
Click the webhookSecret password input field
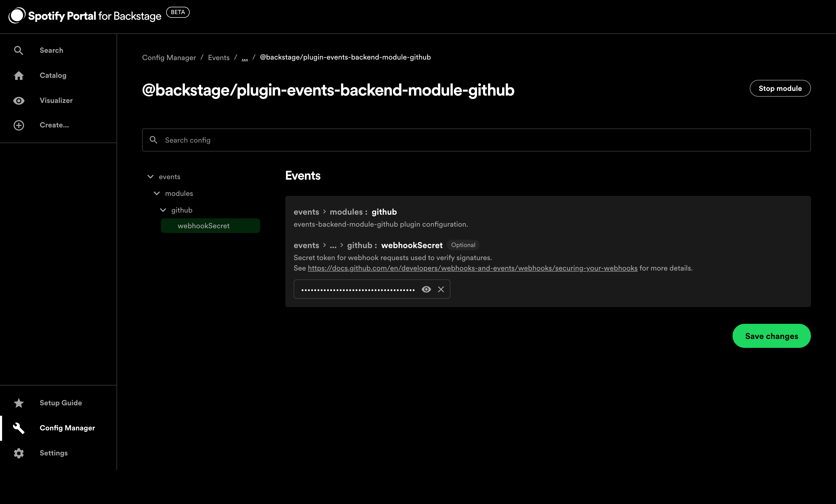point(372,289)
